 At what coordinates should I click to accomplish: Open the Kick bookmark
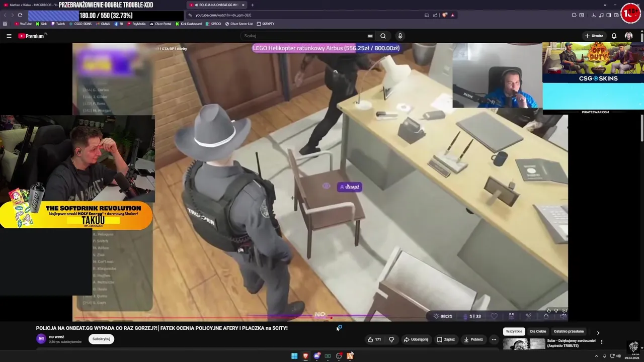41,24
